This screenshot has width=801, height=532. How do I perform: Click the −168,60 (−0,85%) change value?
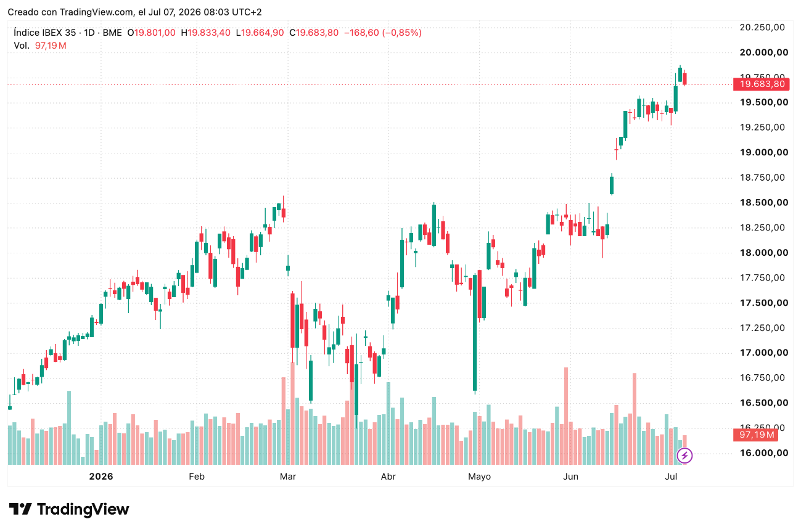pos(382,33)
